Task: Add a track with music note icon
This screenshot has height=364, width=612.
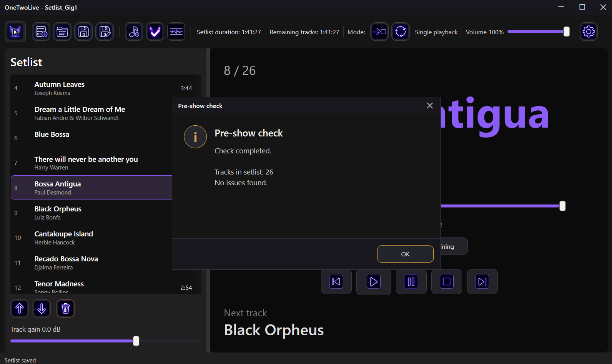Action: 134,32
